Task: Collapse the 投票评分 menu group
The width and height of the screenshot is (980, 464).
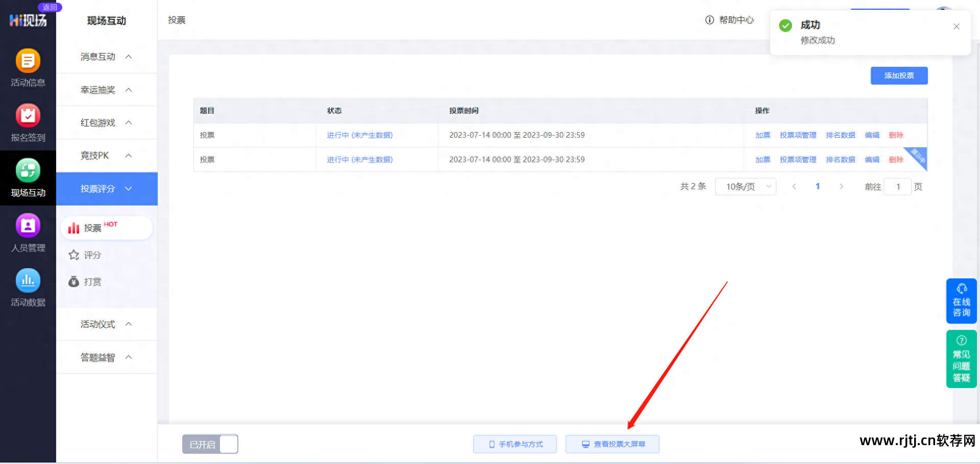Action: [x=107, y=189]
